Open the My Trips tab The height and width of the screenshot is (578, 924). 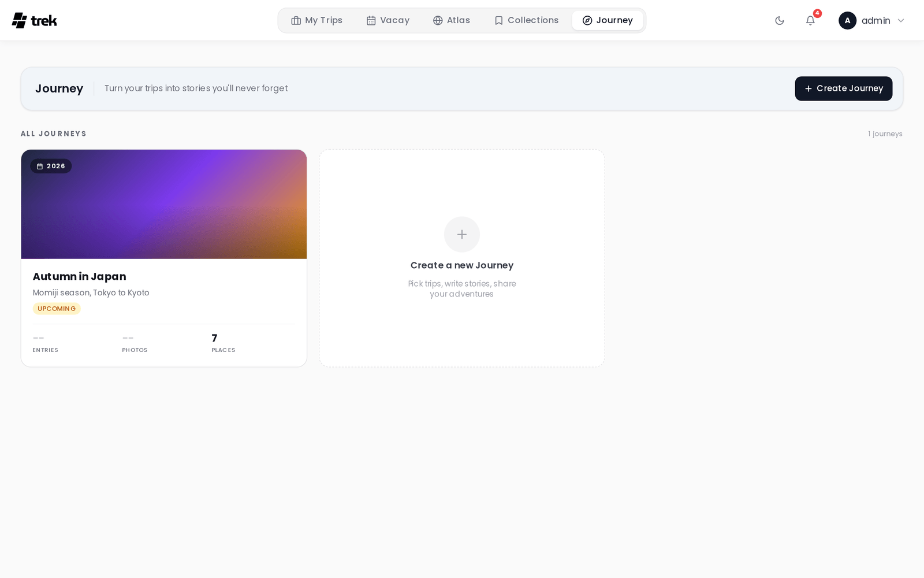(x=317, y=20)
